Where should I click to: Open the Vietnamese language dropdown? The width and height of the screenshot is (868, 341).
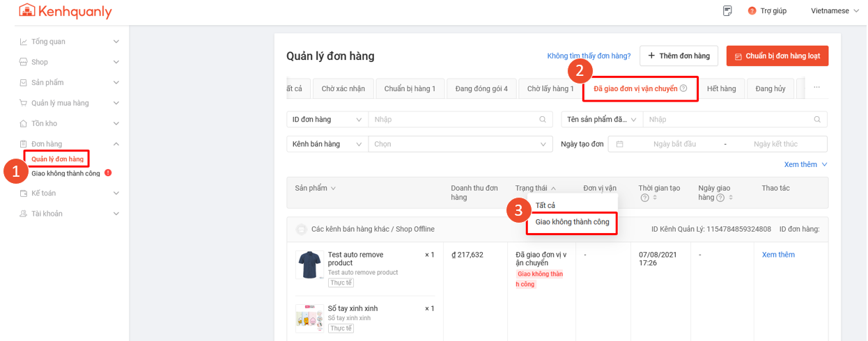pos(835,11)
